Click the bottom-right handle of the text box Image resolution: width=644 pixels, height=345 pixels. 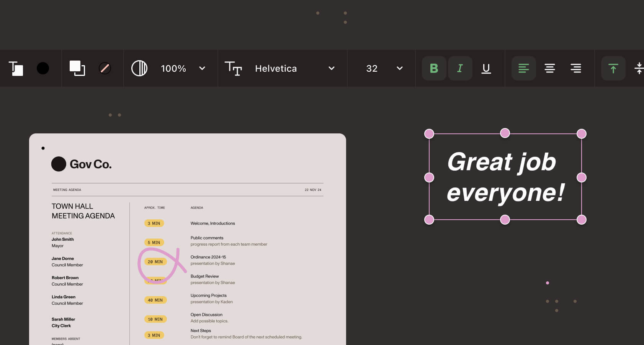pos(582,220)
